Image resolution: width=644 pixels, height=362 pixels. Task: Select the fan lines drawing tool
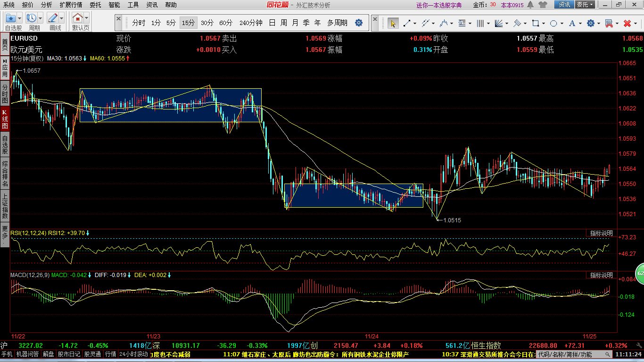499,23
